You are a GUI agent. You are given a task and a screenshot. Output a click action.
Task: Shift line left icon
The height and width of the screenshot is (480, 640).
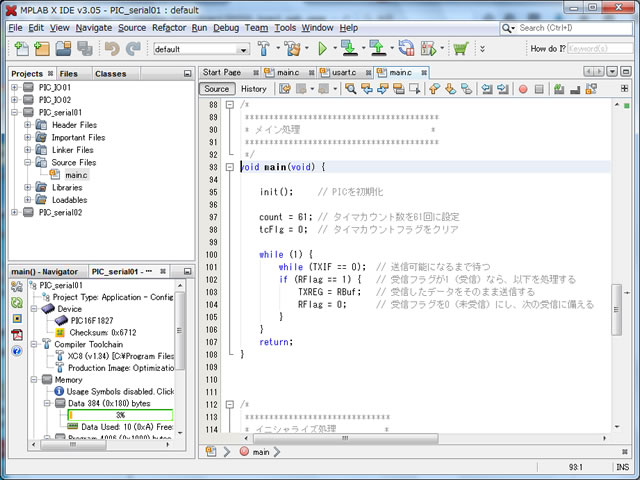click(487, 89)
